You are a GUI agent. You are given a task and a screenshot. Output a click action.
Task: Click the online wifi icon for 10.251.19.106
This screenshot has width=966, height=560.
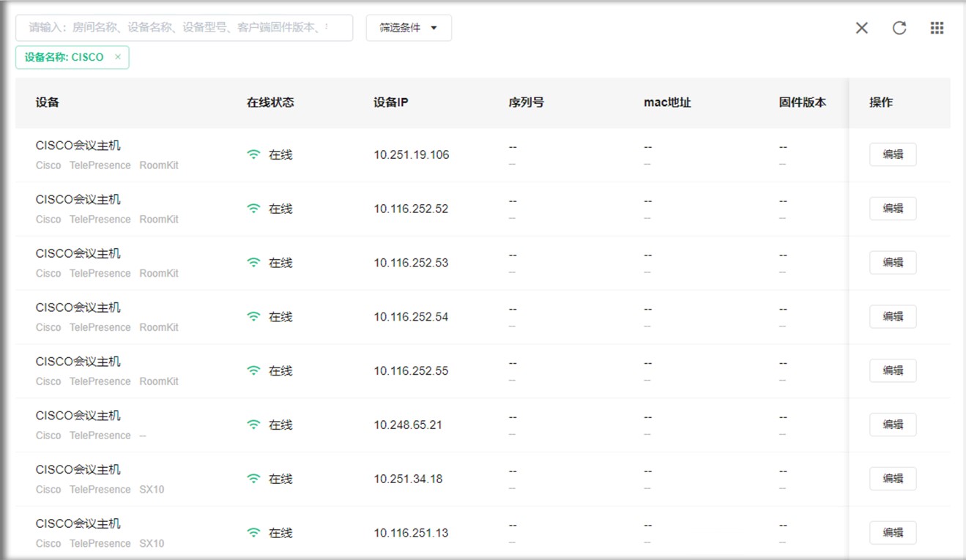coord(253,154)
